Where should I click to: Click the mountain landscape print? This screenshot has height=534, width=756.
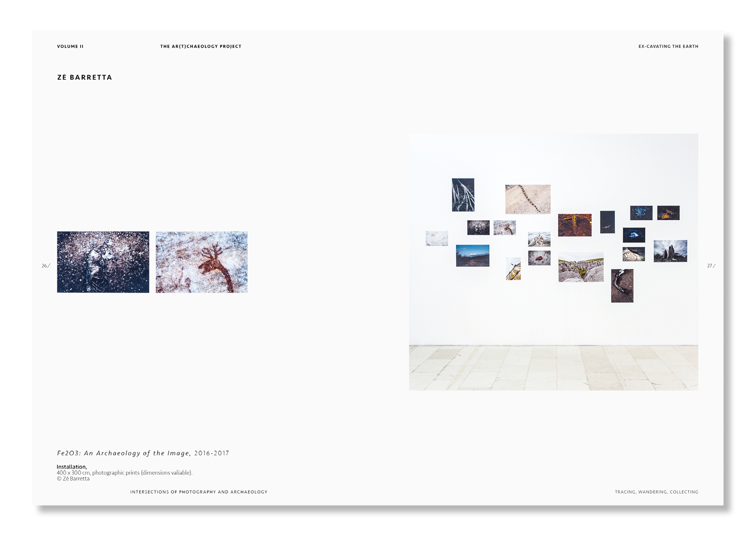[x=472, y=256]
